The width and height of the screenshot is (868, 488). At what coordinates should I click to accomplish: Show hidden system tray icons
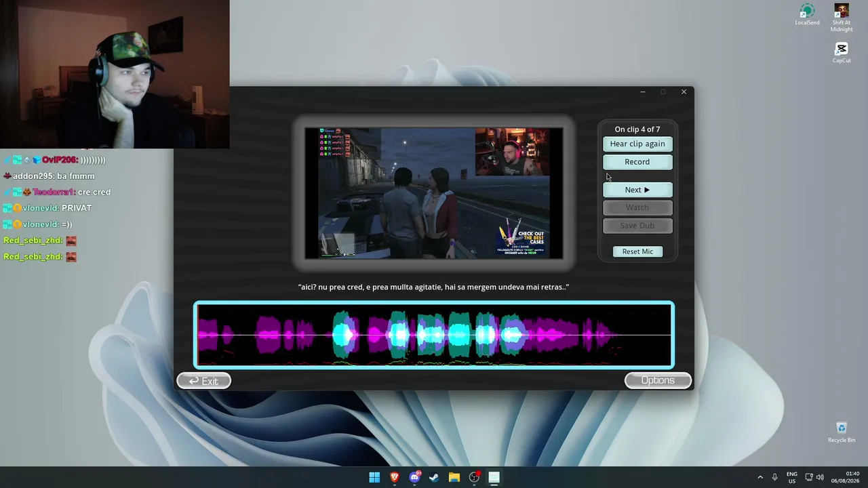(x=760, y=477)
